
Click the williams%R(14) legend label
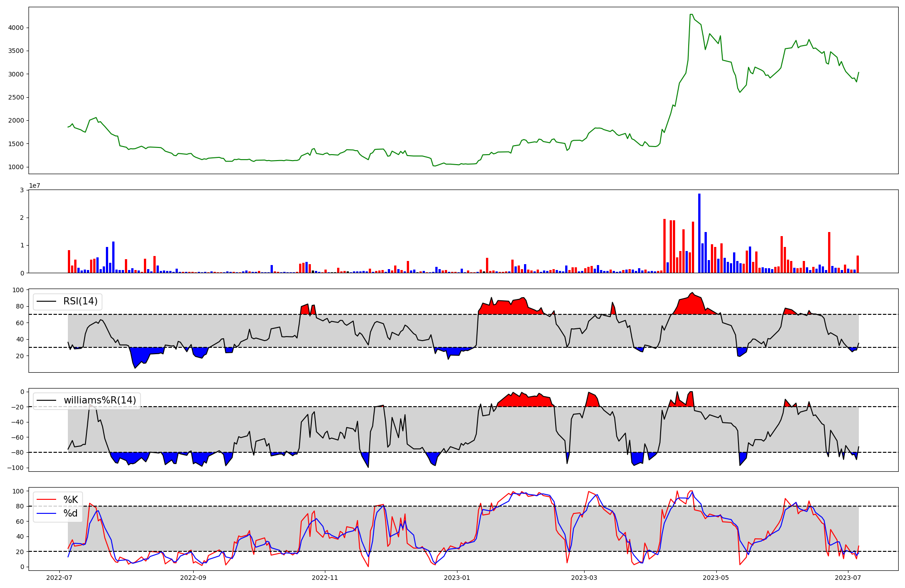[100, 400]
